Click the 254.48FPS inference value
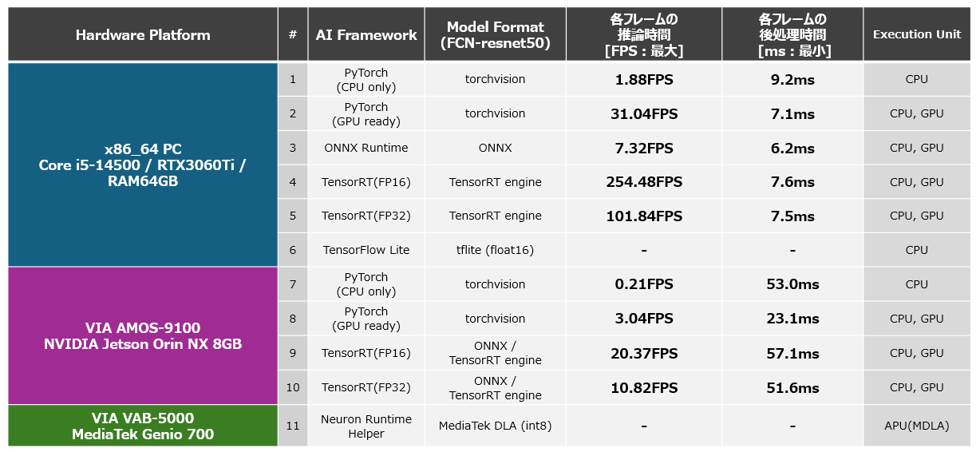Viewport: 980px width, 452px height. tap(644, 182)
